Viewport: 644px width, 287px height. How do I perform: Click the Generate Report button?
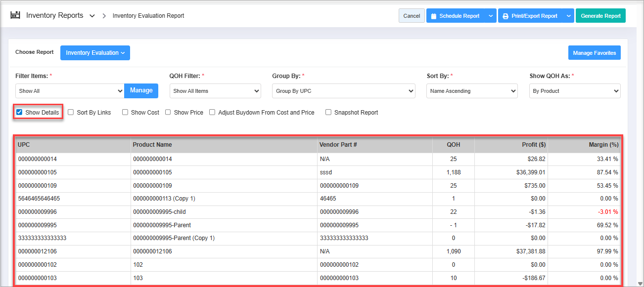pos(600,16)
